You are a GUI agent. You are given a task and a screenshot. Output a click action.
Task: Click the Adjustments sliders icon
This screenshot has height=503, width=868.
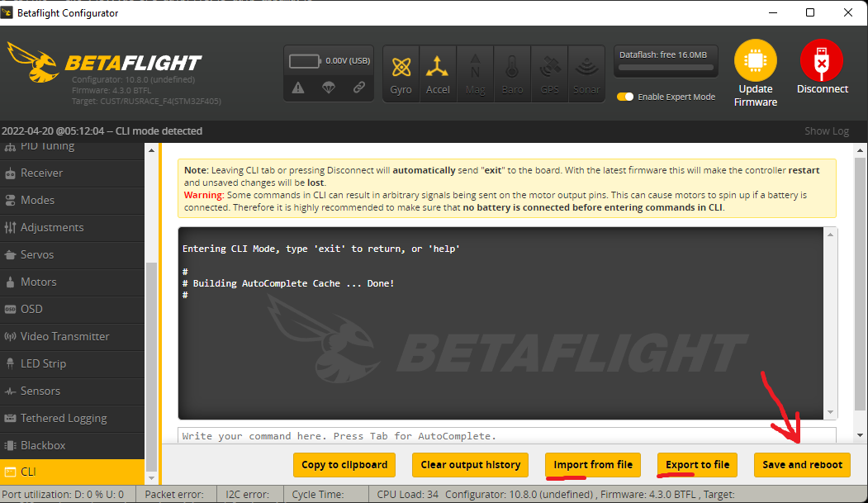[10, 227]
